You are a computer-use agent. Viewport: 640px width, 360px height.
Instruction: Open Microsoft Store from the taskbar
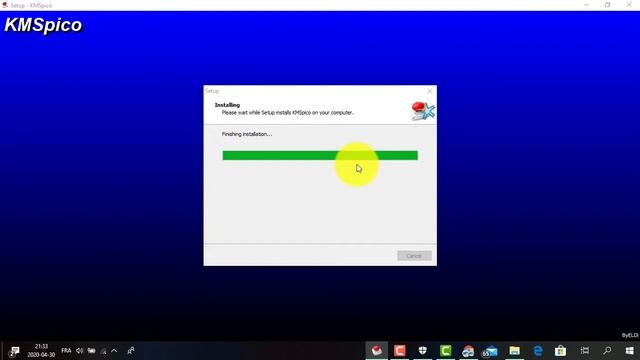coord(560,351)
